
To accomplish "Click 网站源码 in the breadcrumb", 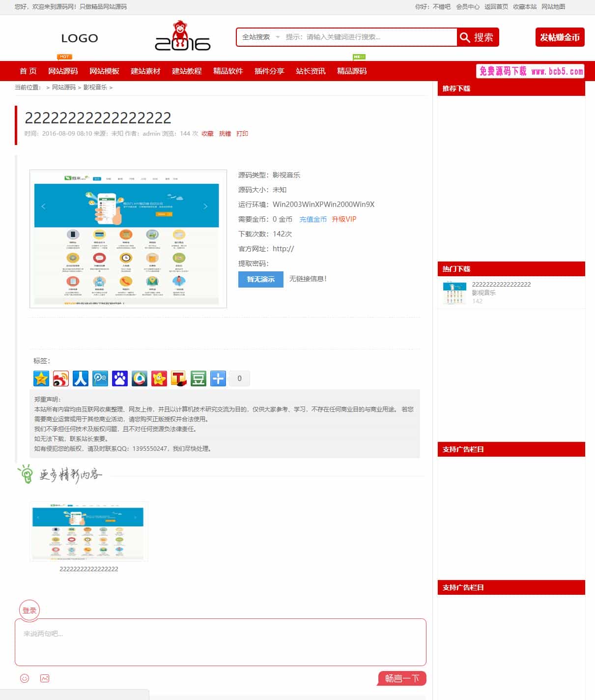I will [x=64, y=87].
